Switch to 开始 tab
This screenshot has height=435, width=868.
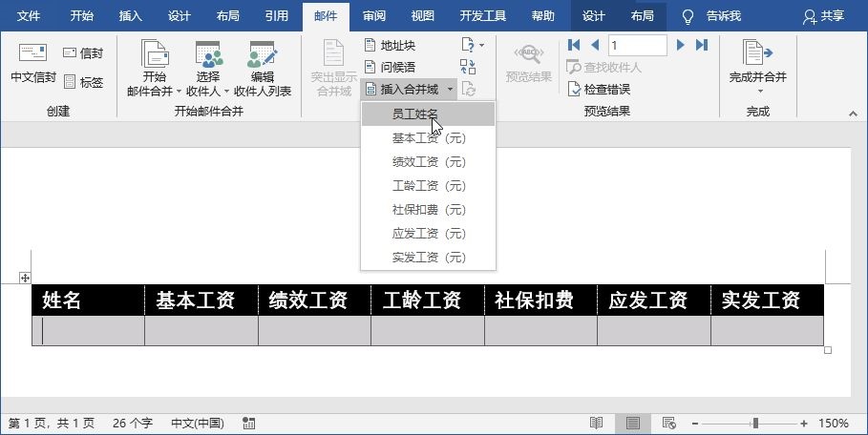click(81, 16)
